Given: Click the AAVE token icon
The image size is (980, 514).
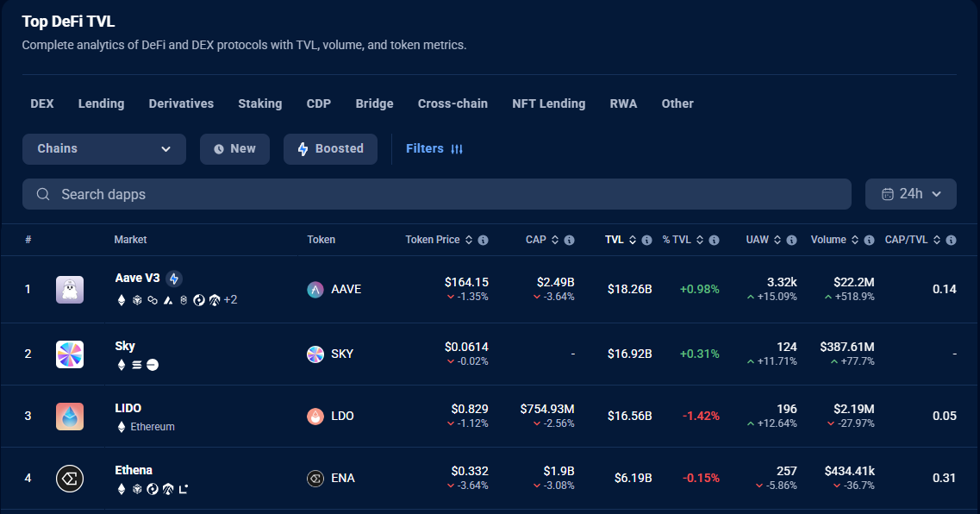Looking at the screenshot, I should 315,290.
